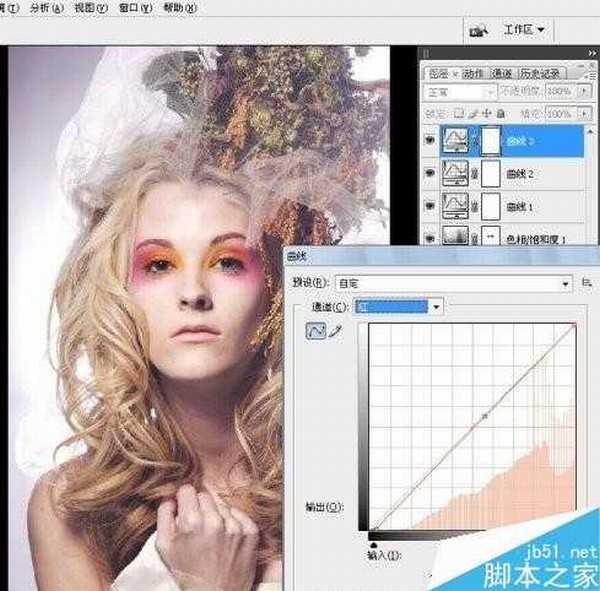This screenshot has height=591, width=600.
Task: Select the highlighted 曲线 3 layer name
Action: pos(520,141)
